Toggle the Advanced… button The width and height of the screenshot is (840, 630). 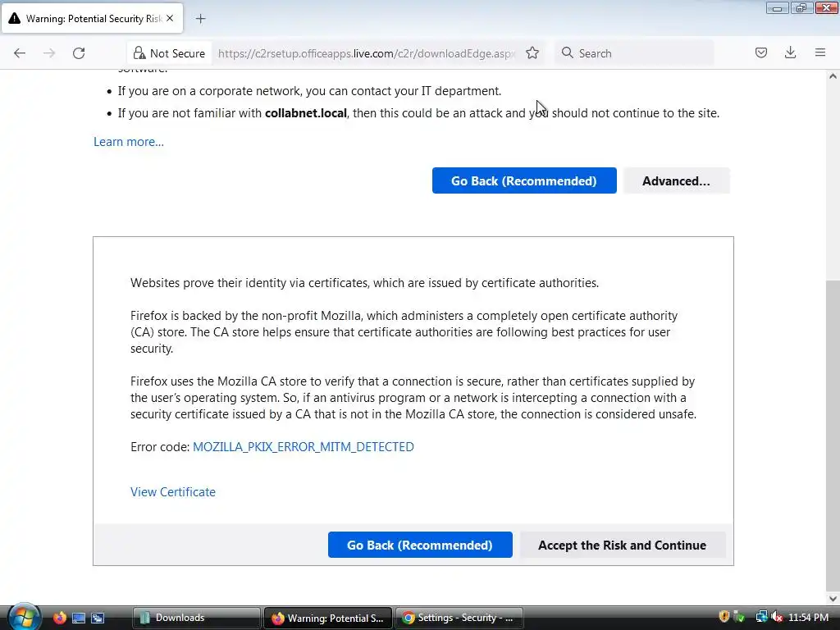click(x=676, y=180)
